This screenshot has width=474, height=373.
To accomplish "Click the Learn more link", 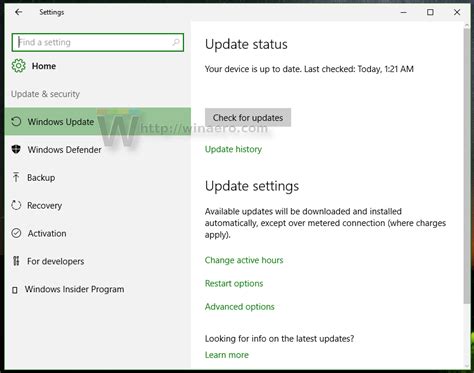I will coord(227,355).
